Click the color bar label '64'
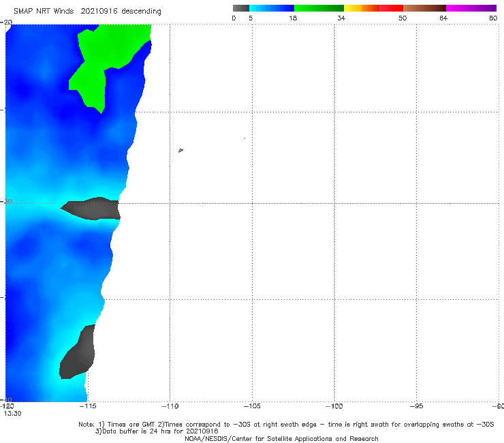Screen dimensions: 504x443 tap(443, 18)
